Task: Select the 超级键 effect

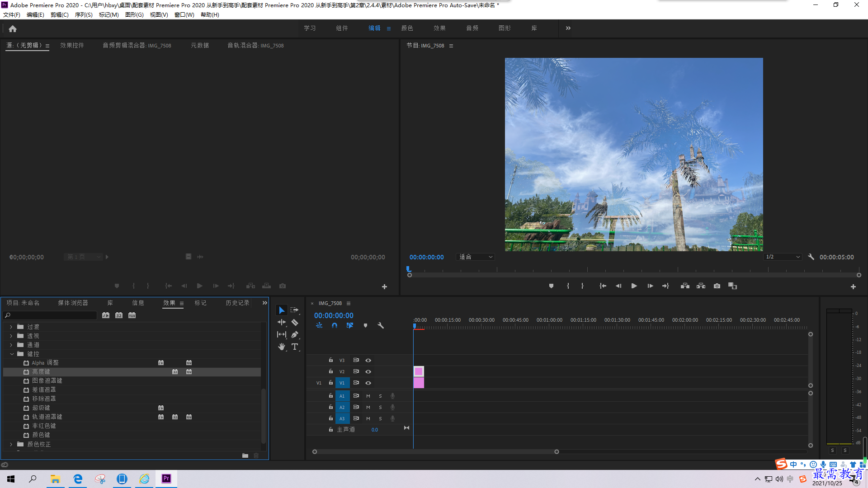Action: click(x=41, y=408)
